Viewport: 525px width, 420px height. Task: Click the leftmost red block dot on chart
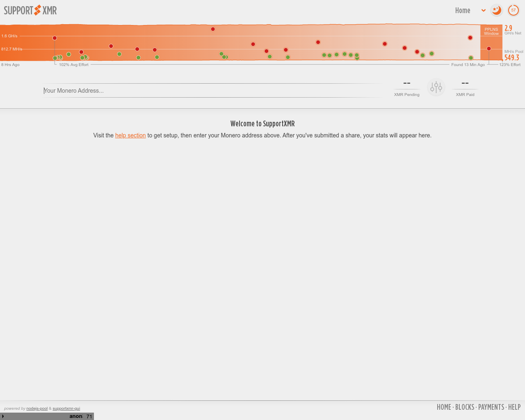click(x=55, y=38)
